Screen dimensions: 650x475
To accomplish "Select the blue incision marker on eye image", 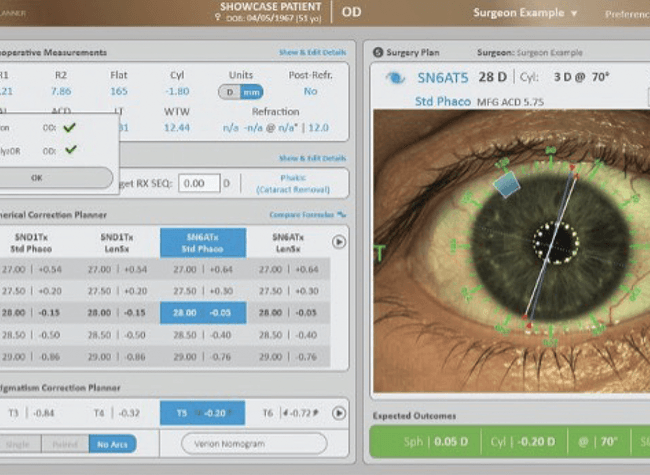I will 508,184.
